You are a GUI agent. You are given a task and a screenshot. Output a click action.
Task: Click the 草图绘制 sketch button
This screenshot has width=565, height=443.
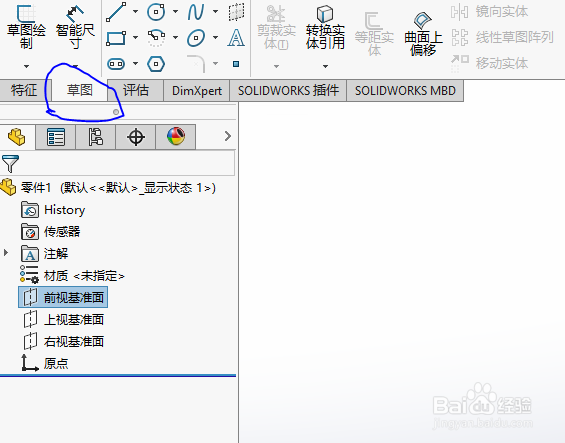tap(26, 27)
